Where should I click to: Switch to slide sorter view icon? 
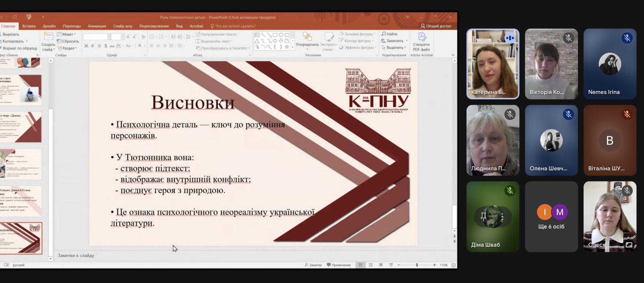point(371,265)
